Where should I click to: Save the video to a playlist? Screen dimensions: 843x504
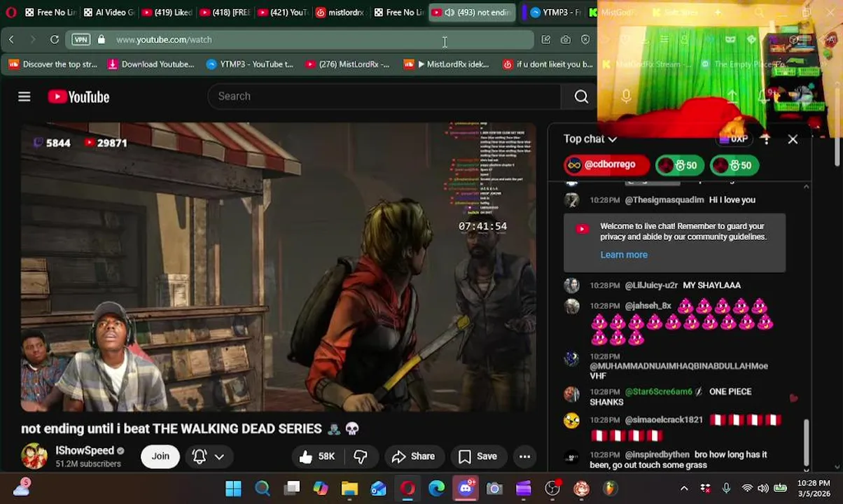pos(478,456)
